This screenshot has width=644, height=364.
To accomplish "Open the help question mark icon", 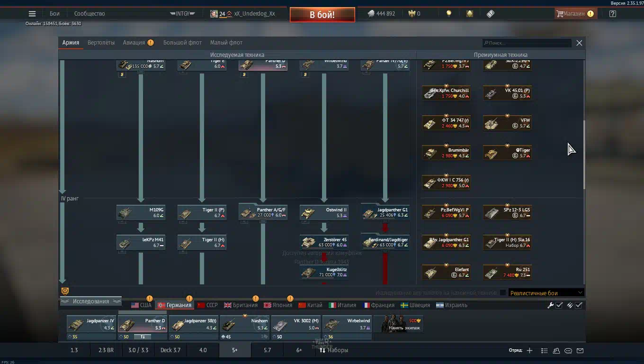I will tap(613, 14).
